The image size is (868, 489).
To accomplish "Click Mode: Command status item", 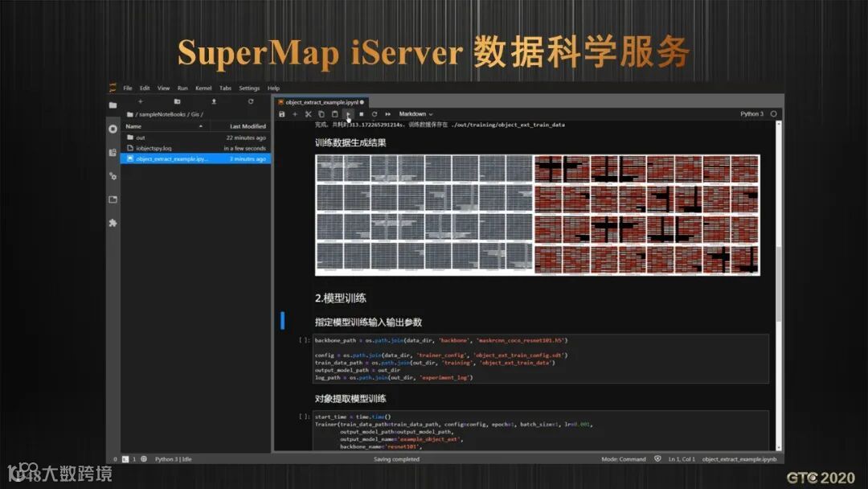I will [x=624, y=459].
